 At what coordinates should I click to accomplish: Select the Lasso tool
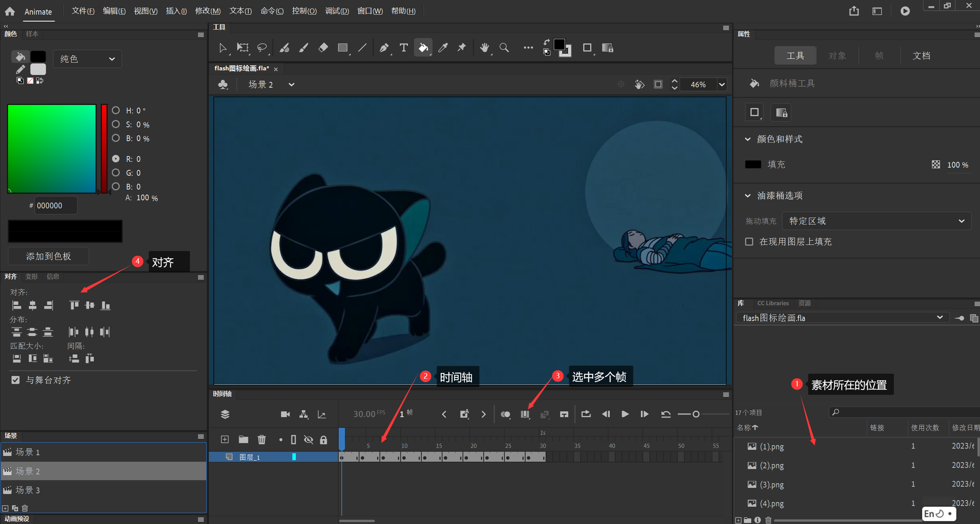(x=262, y=48)
